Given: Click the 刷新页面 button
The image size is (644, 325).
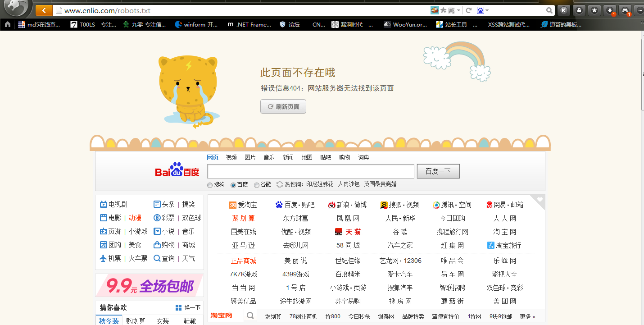Looking at the screenshot, I should tap(283, 106).
